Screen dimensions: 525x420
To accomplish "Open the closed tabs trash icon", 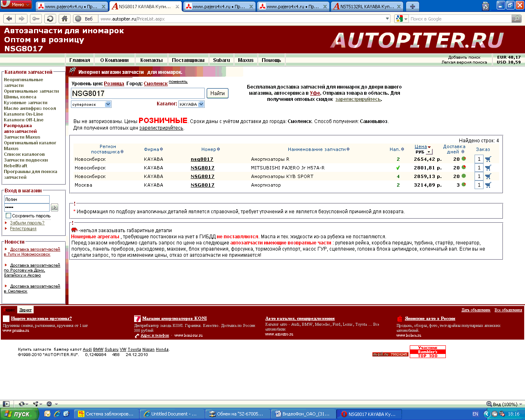I will (x=486, y=6).
